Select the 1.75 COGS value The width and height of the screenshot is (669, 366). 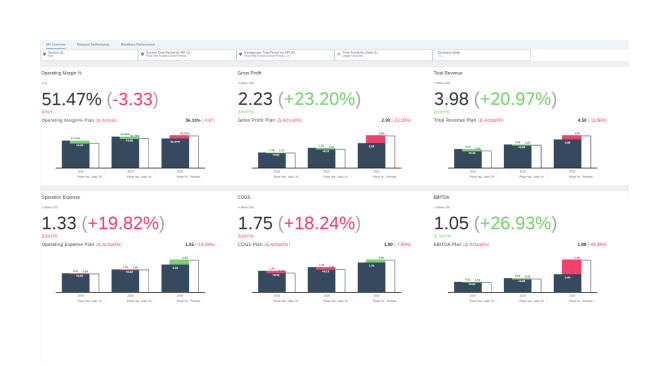pyautogui.click(x=255, y=223)
